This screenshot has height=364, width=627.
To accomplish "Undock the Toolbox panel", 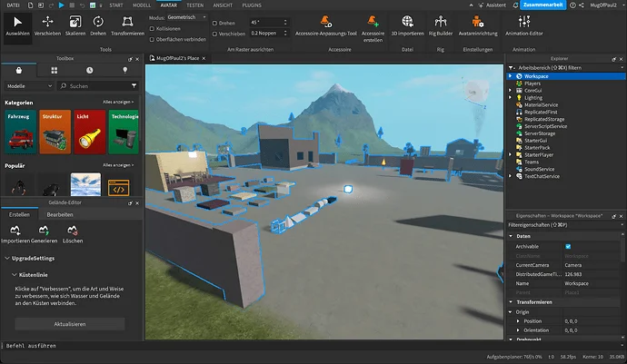I will click(130, 59).
